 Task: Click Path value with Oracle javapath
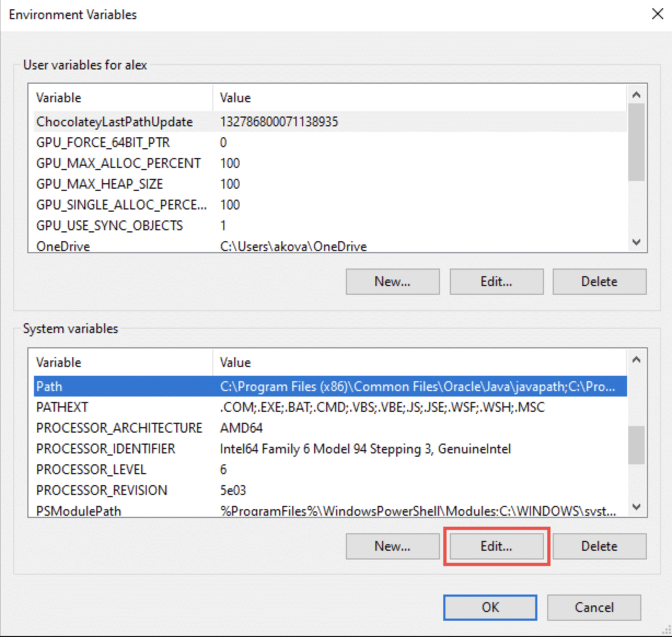click(x=418, y=387)
